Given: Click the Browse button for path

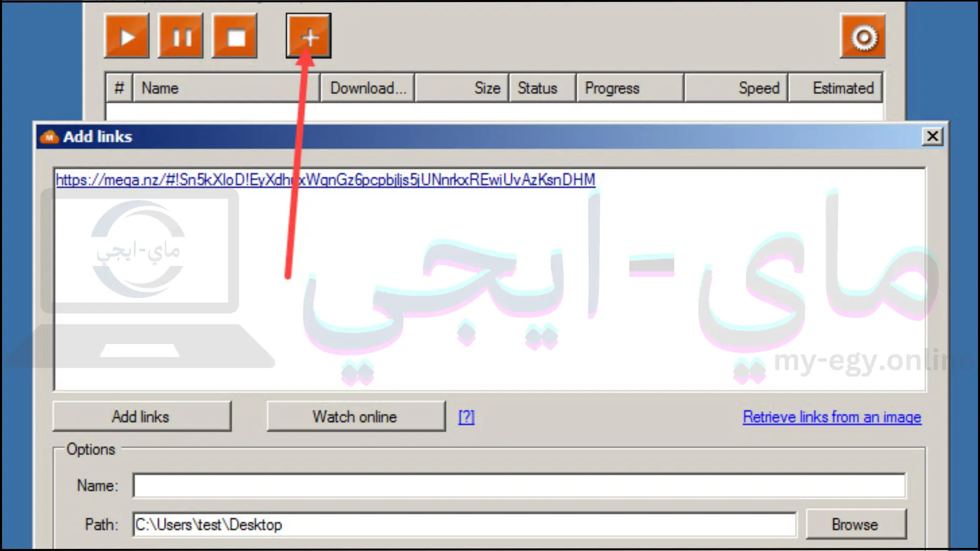Looking at the screenshot, I should pos(855,525).
